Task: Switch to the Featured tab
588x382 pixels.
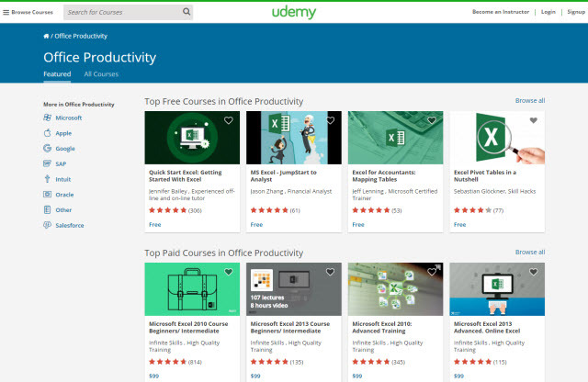Action: tap(57, 73)
